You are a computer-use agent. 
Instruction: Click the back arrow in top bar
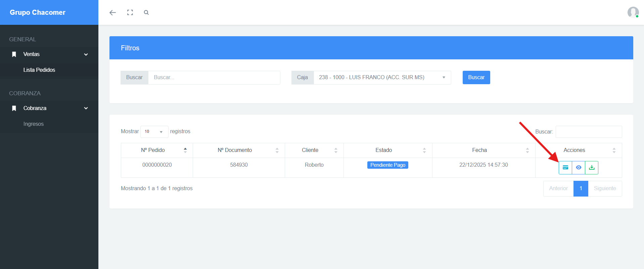tap(112, 12)
